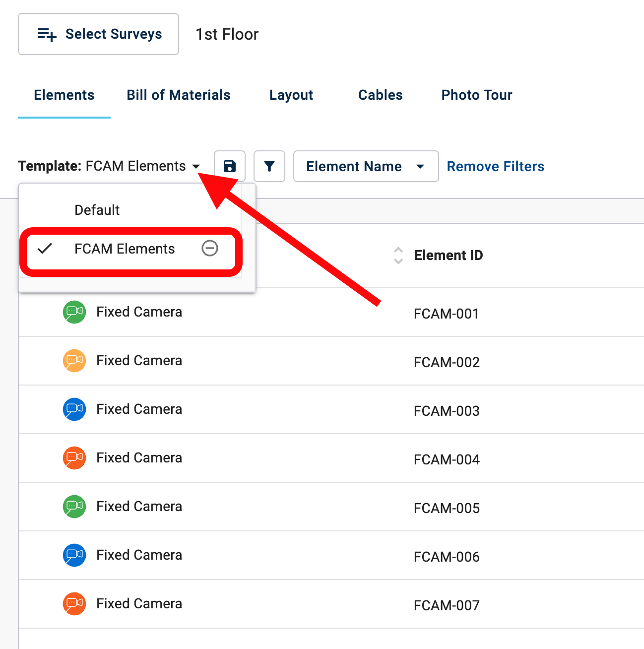The height and width of the screenshot is (649, 644).
Task: Click the green camera icon for FCAM-001
Action: pyautogui.click(x=74, y=312)
